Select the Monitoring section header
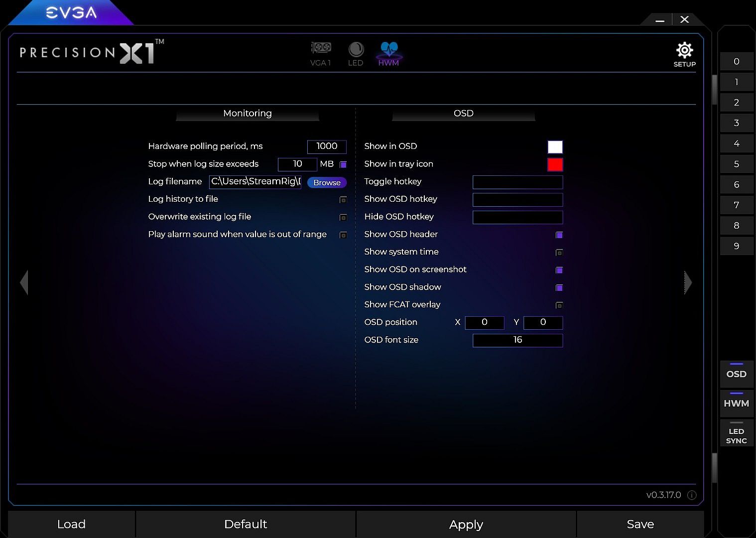 pos(248,114)
